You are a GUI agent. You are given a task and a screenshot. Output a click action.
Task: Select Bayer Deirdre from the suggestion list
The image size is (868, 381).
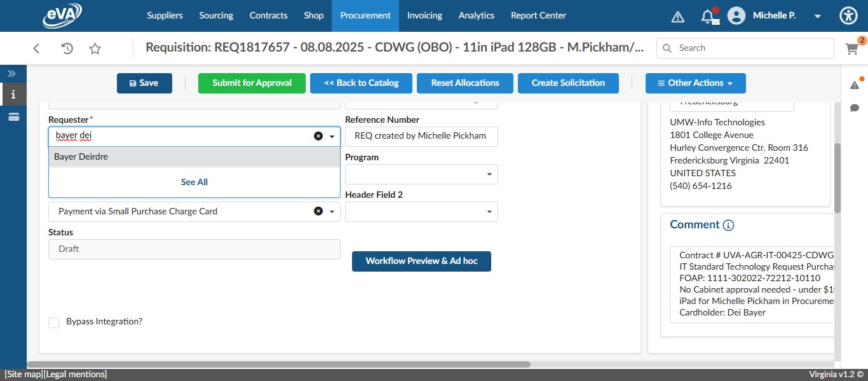click(x=81, y=156)
